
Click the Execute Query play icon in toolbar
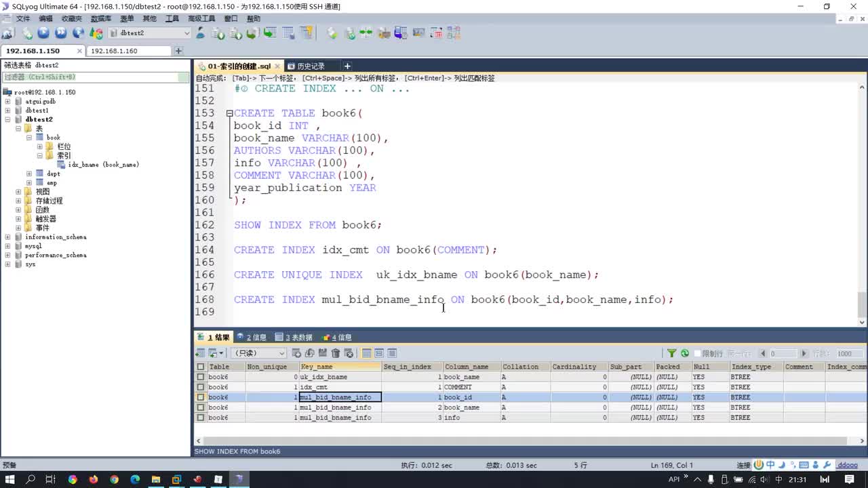[x=43, y=33]
